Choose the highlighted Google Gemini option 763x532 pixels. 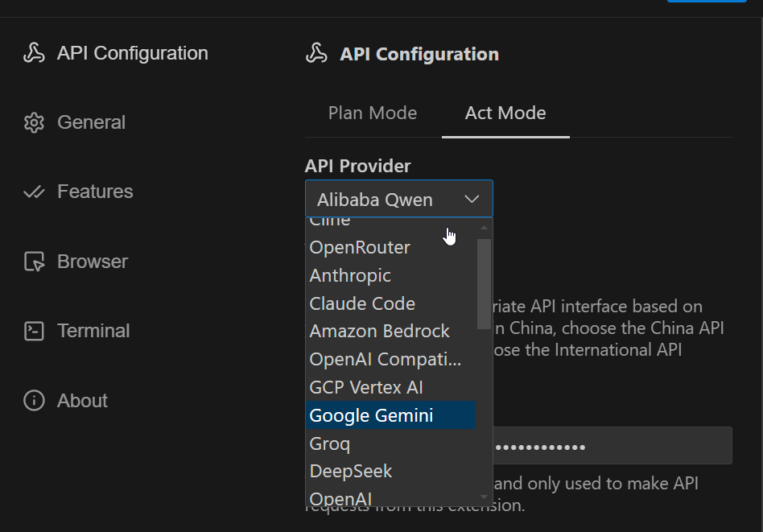[372, 416]
